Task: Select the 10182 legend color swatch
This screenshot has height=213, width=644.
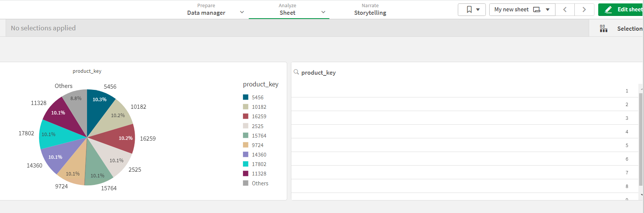Action: click(246, 107)
